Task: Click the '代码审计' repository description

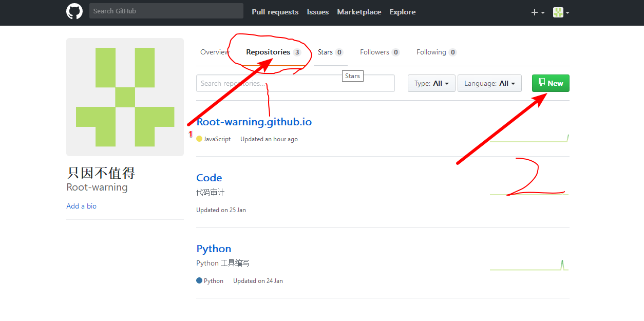Action: click(211, 193)
